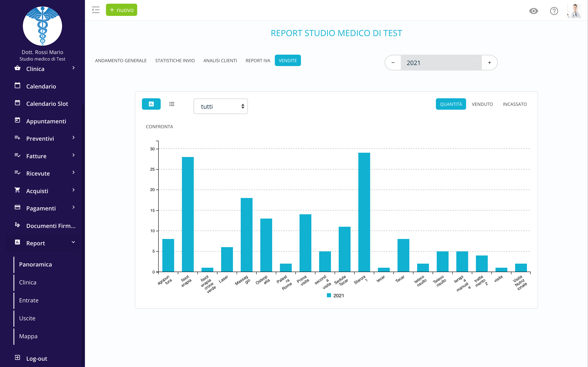Open the tutti filter dropdown
The image size is (588, 367).
tap(220, 106)
